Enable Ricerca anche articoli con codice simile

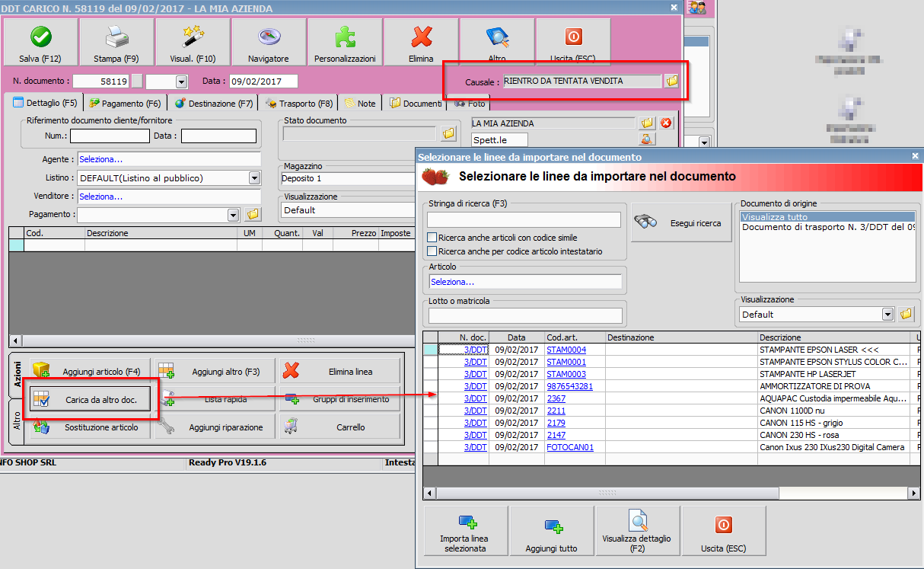(x=432, y=238)
